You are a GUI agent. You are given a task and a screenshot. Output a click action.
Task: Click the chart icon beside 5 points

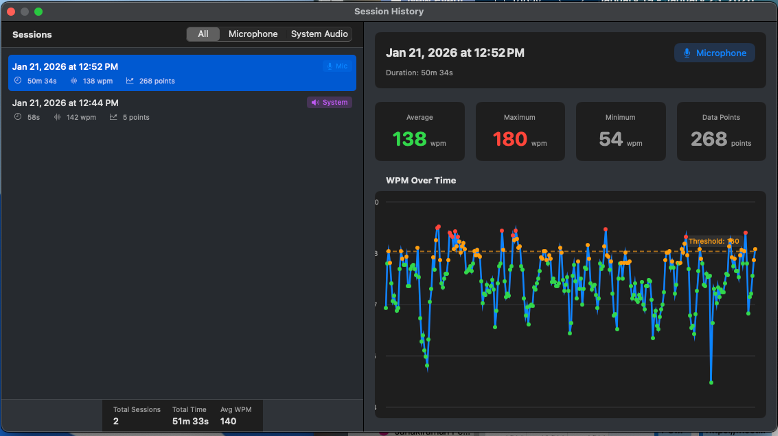(x=114, y=117)
